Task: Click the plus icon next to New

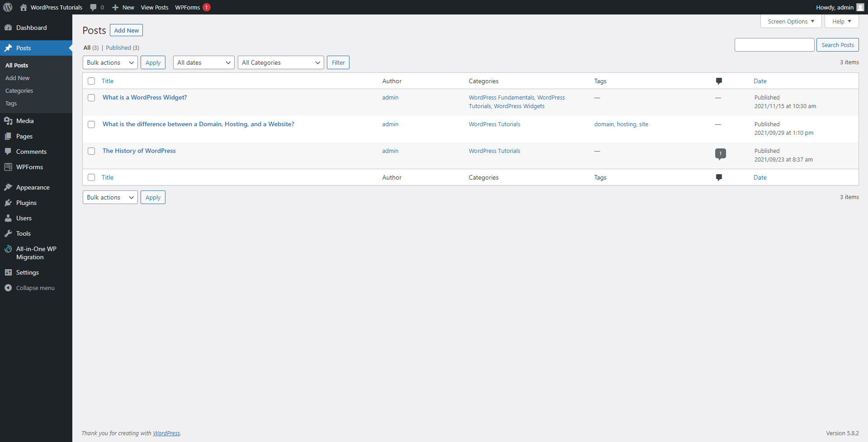Action: (x=115, y=7)
